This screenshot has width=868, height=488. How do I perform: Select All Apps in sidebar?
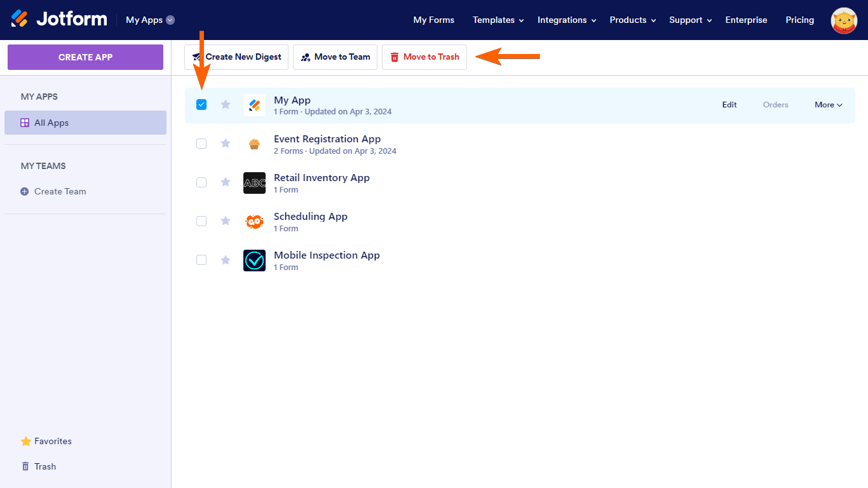(x=85, y=123)
